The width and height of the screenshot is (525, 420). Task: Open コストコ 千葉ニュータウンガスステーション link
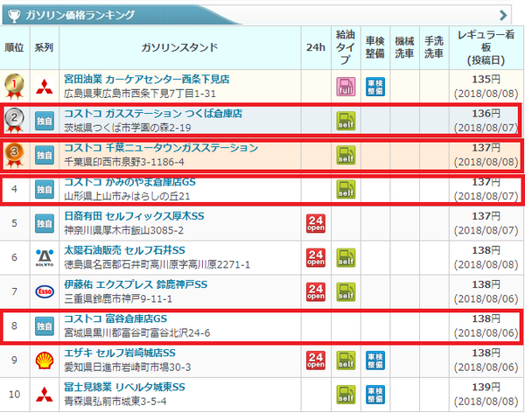tap(161, 148)
